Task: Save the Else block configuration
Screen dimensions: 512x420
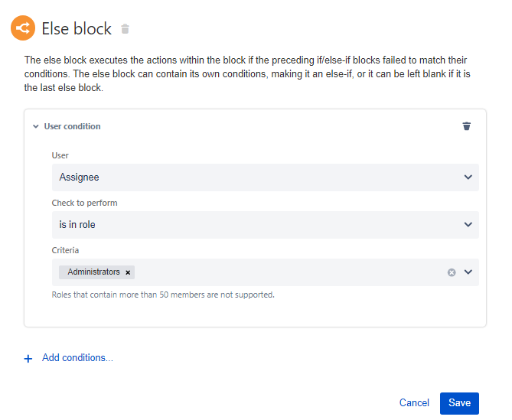Action: [x=459, y=403]
